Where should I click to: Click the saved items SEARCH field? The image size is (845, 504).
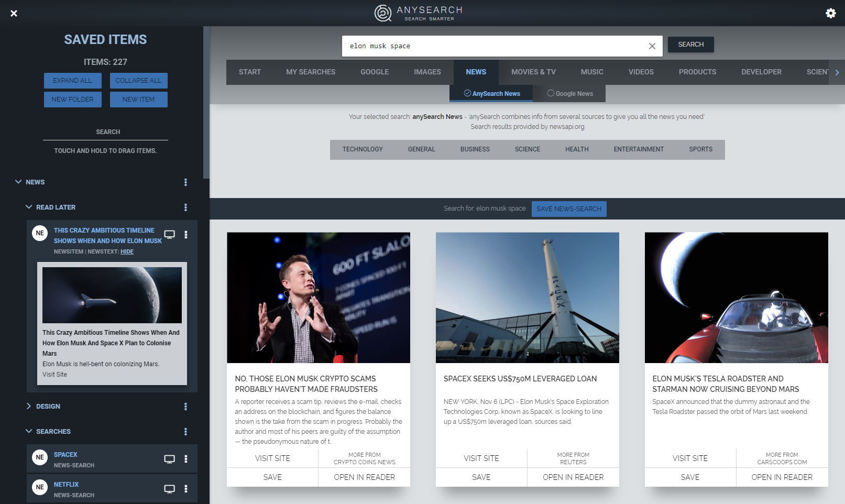point(105,132)
